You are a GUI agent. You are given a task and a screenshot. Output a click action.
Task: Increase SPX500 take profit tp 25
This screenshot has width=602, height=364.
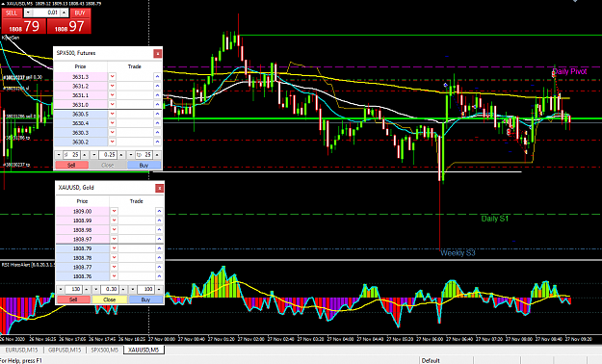tap(157, 155)
